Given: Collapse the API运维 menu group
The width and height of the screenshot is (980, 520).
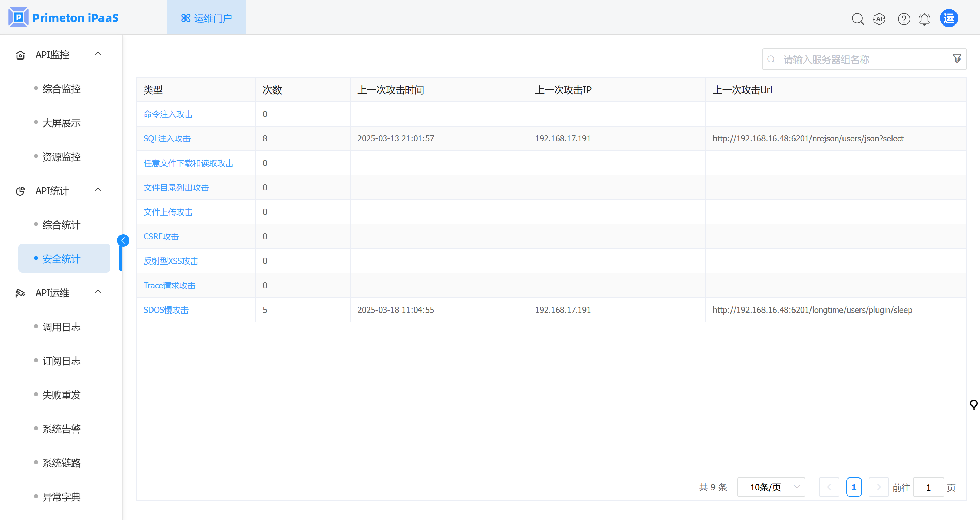Looking at the screenshot, I should click(98, 292).
